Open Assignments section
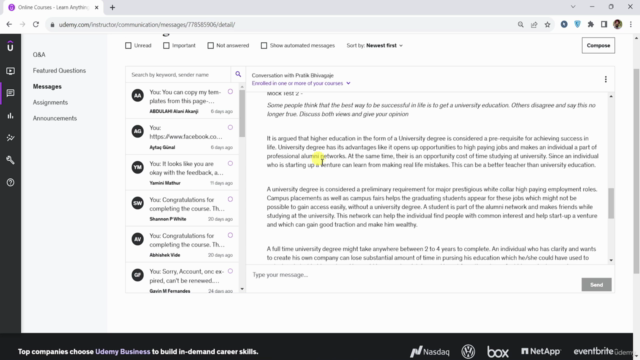This screenshot has height=360, width=640. click(x=50, y=102)
